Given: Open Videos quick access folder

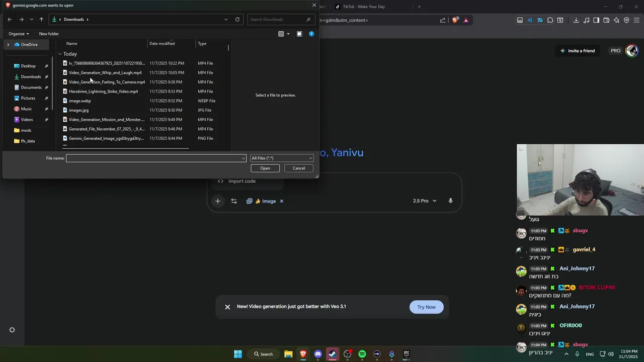Looking at the screenshot, I should point(27,120).
